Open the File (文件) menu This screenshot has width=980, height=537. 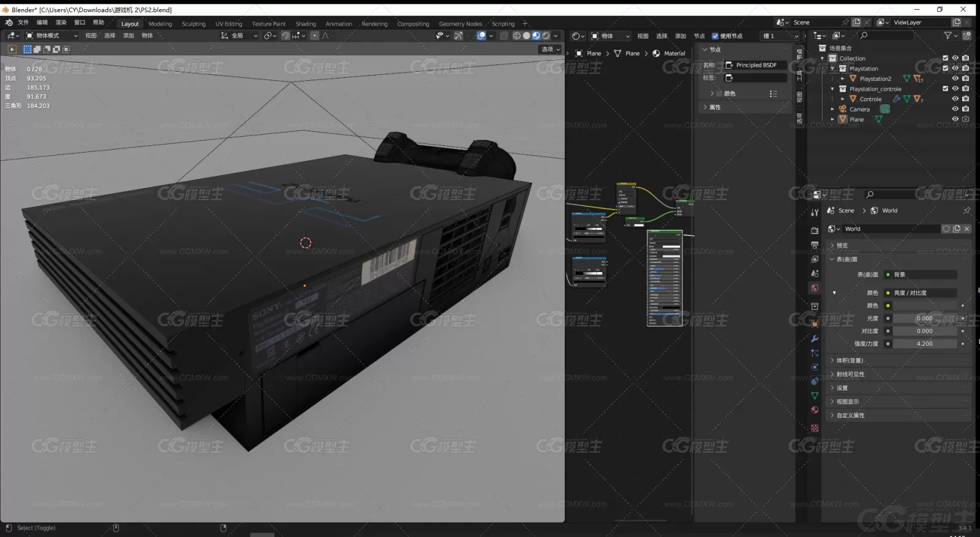[23, 23]
